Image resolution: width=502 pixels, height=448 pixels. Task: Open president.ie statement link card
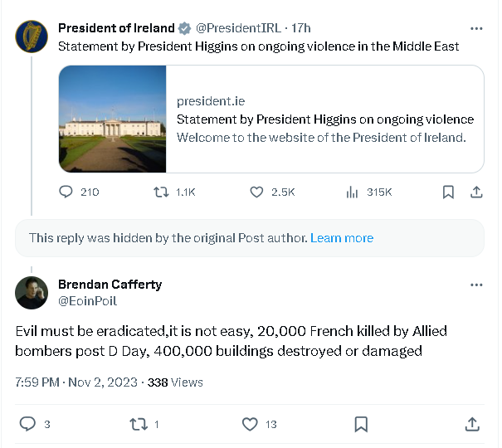tap(324, 119)
